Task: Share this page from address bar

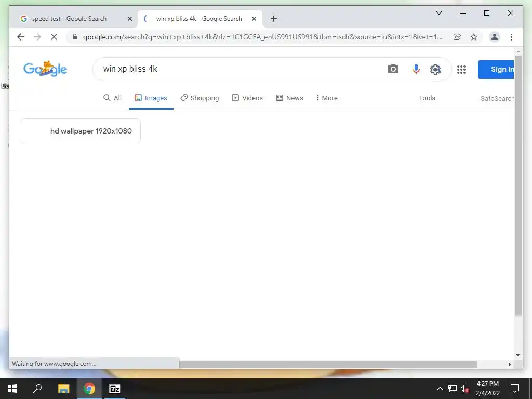Action: click(457, 37)
